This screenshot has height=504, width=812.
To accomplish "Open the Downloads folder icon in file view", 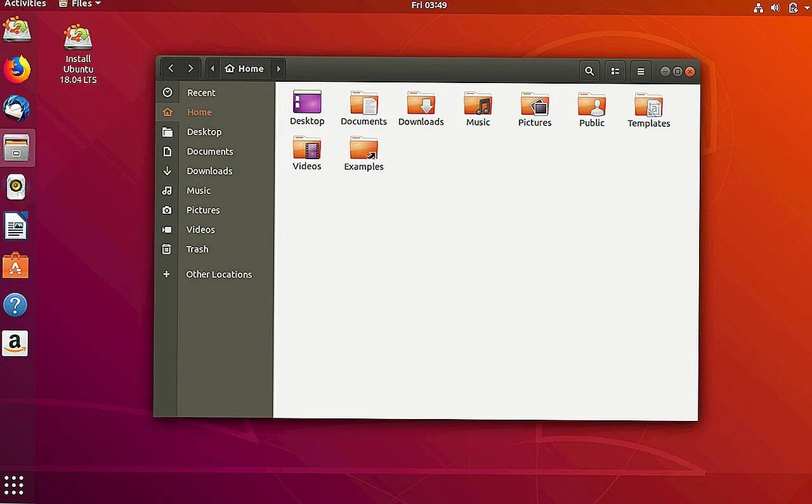I will [421, 103].
